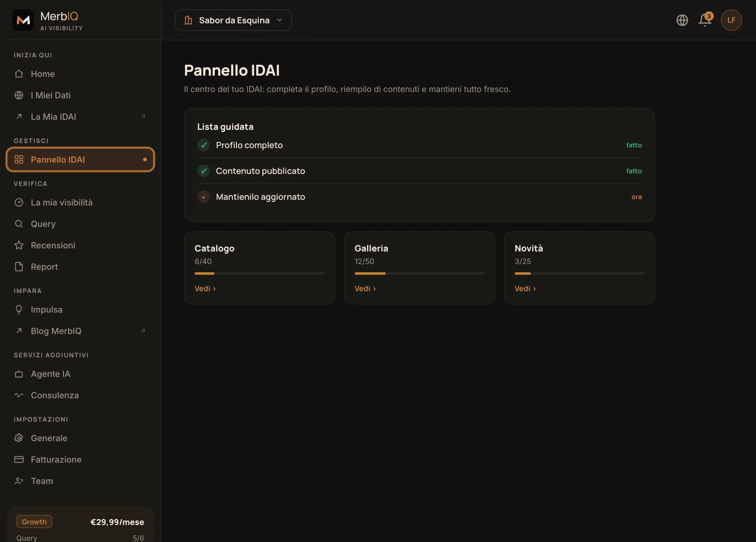Click the pulse icon beside Consulenza
Screen dimensions: 756x542
(19, 395)
